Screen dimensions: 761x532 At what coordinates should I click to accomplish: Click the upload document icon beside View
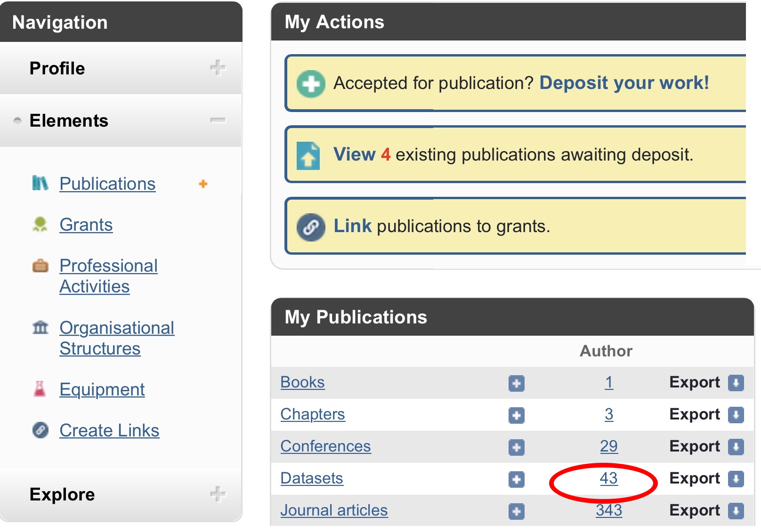pyautogui.click(x=308, y=155)
